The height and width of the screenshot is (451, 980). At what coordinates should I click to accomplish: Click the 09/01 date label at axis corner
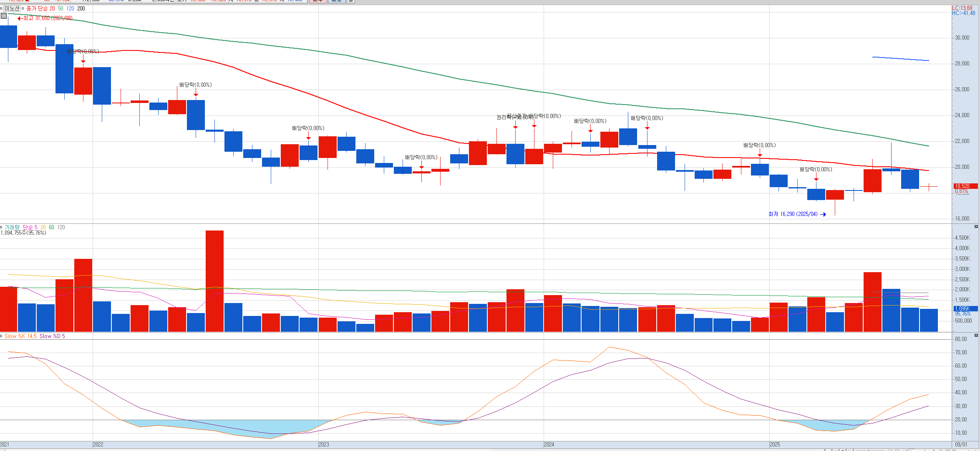[961, 444]
